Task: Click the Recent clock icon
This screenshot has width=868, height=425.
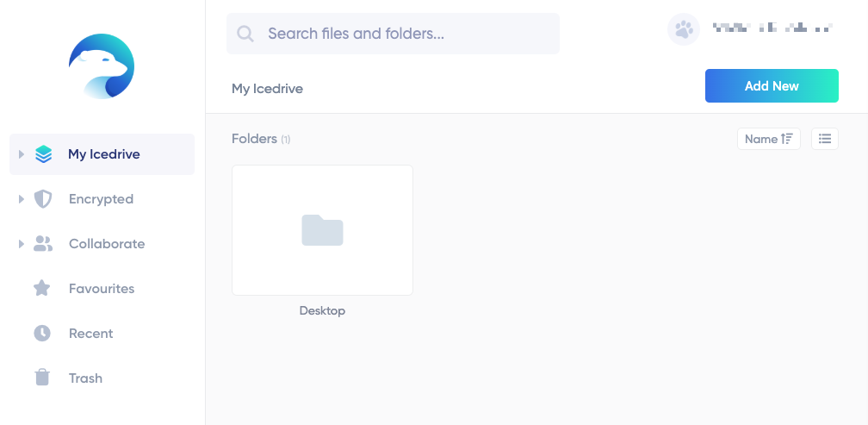Action: [x=42, y=334]
